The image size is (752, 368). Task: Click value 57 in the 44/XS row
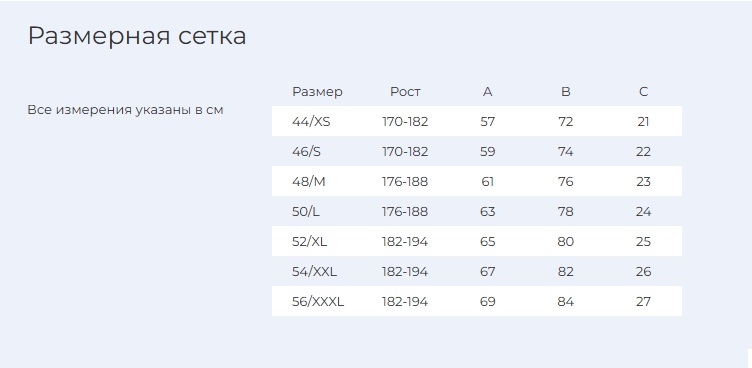(x=487, y=122)
